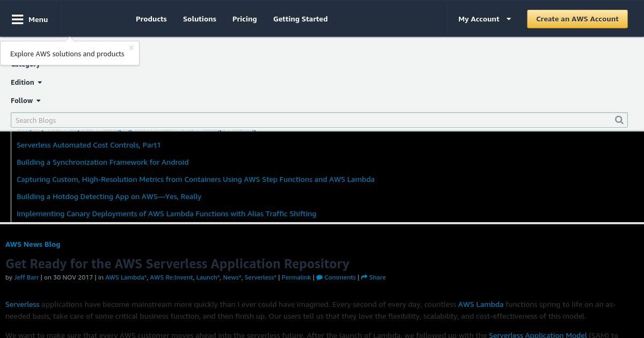Expand the Edition dropdown
The width and height of the screenshot is (644, 338).
26,82
